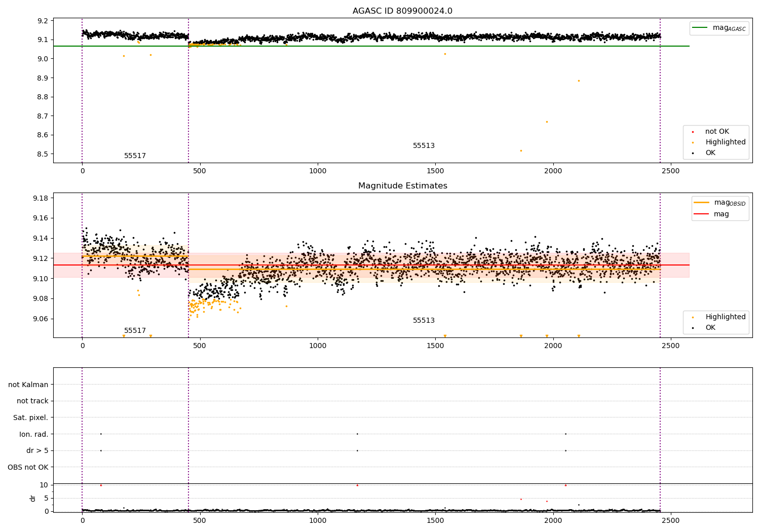Click the '500' x-axis tick of the top plot
The width and height of the screenshot is (760, 532).
point(200,171)
